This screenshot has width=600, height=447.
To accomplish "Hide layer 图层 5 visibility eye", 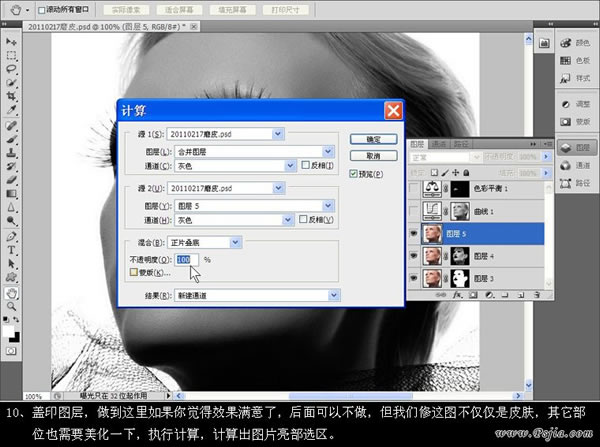I will (414, 233).
